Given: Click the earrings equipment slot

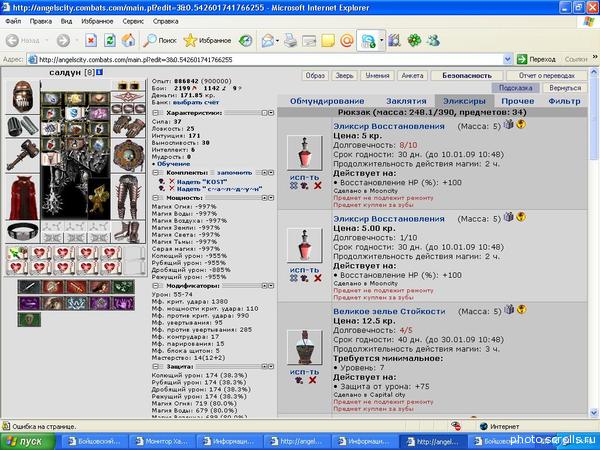Looking at the screenshot, I should [128, 86].
